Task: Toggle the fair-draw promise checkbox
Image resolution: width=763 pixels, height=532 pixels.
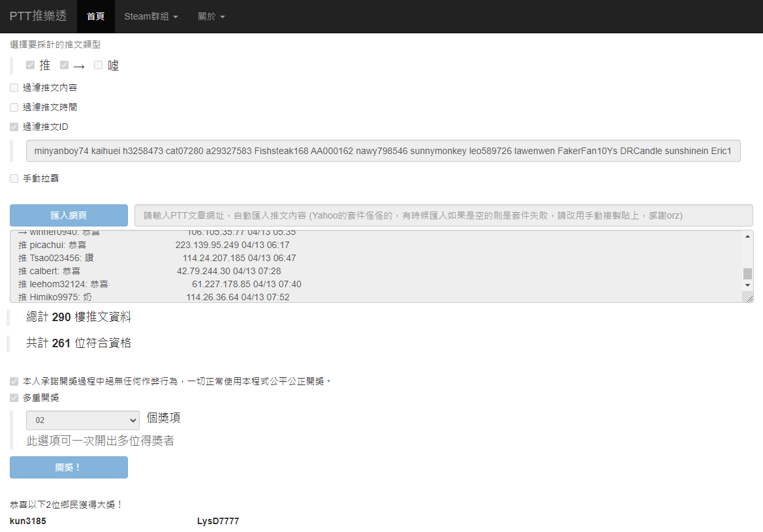Action: [x=14, y=382]
